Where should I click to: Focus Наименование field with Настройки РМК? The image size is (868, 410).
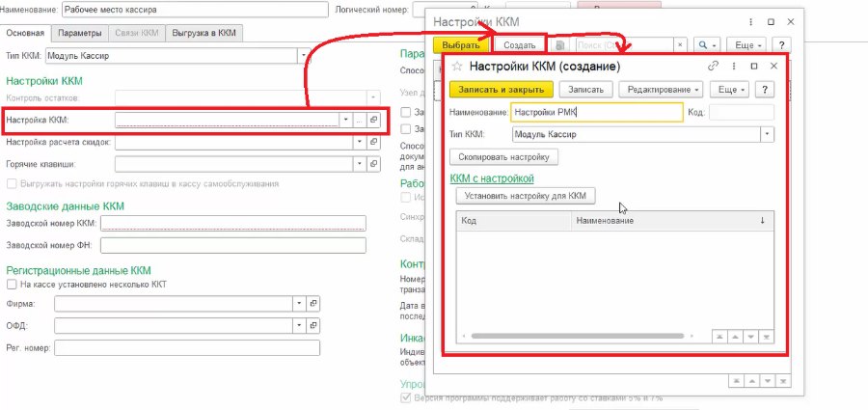tap(597, 112)
